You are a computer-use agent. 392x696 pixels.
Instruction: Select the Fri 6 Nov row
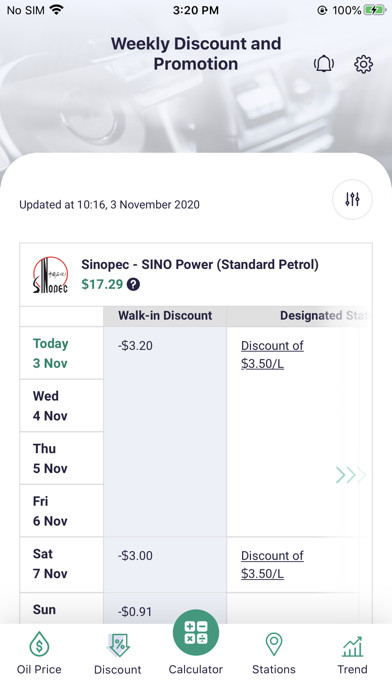click(62, 511)
